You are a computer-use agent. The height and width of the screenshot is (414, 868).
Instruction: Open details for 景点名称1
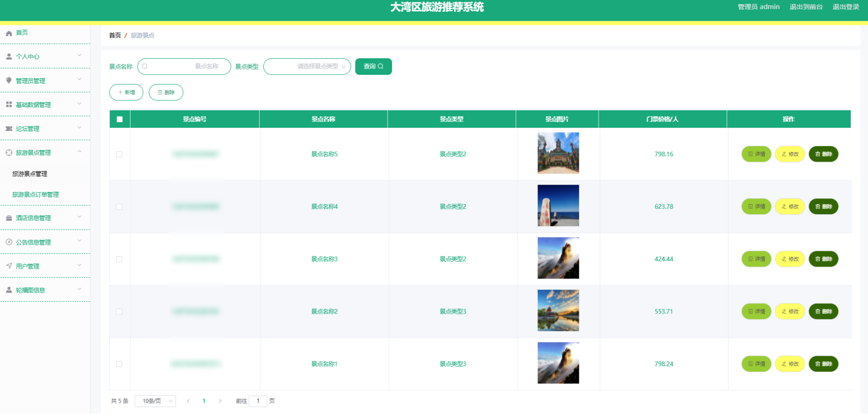[x=756, y=364]
